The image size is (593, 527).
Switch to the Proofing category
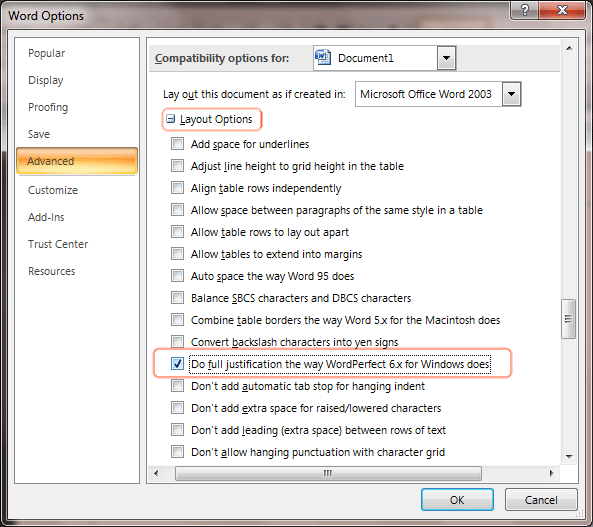[48, 107]
